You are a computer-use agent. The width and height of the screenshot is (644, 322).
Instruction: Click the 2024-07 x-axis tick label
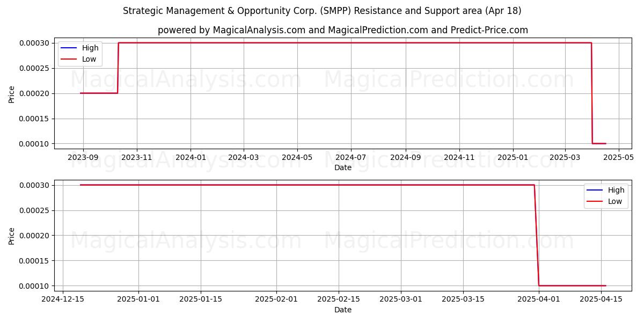(351, 158)
